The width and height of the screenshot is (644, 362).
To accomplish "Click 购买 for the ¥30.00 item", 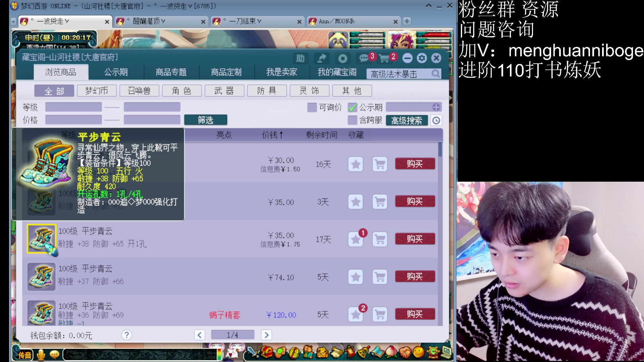I will [415, 164].
